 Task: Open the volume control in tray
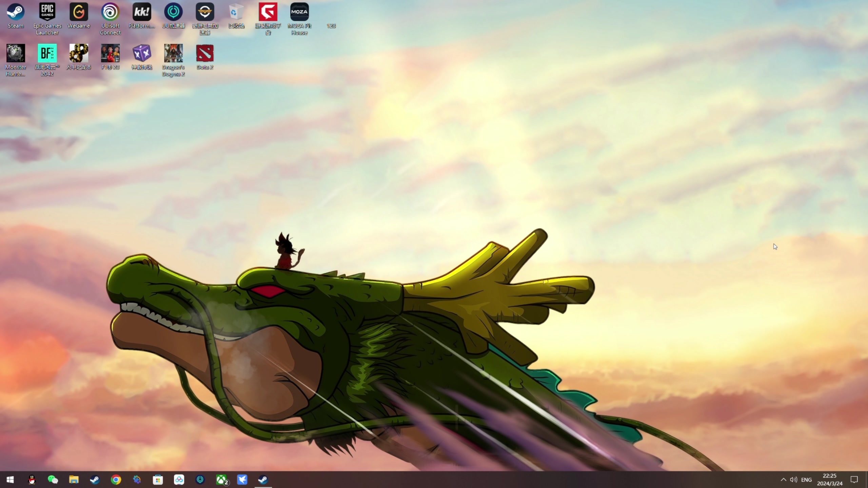point(793,480)
